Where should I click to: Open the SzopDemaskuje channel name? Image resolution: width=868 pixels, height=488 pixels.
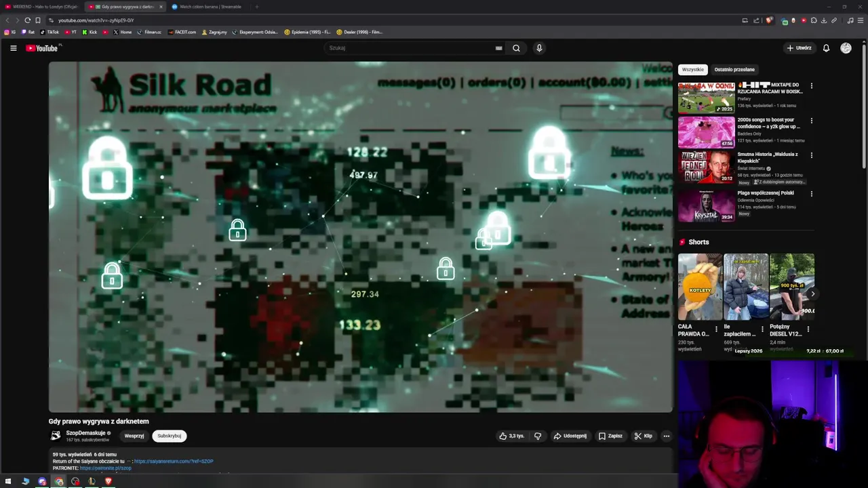[85, 432]
